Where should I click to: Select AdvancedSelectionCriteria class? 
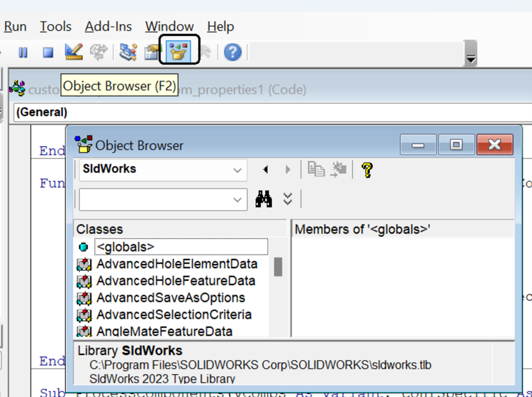pos(174,315)
